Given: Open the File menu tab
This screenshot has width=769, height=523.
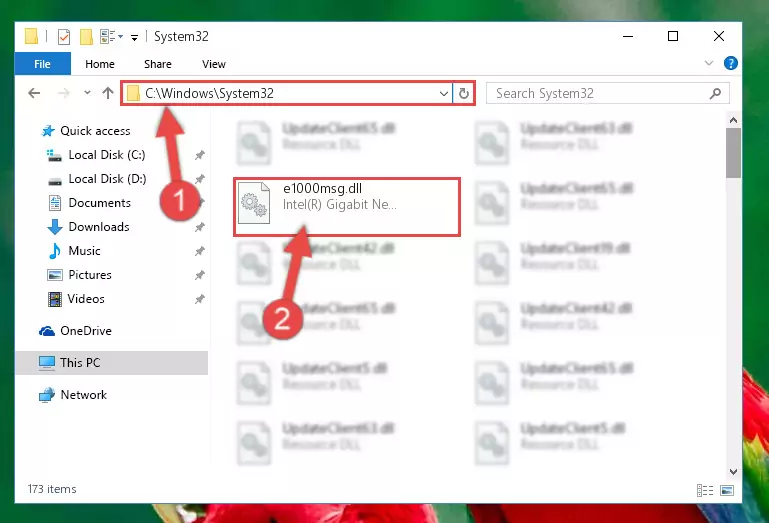Looking at the screenshot, I should tap(43, 64).
